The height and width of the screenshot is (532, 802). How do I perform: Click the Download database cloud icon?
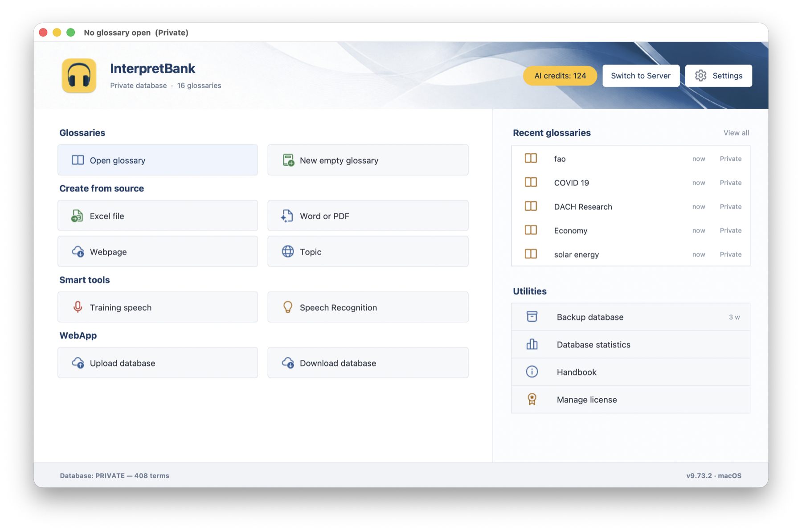[x=288, y=363]
